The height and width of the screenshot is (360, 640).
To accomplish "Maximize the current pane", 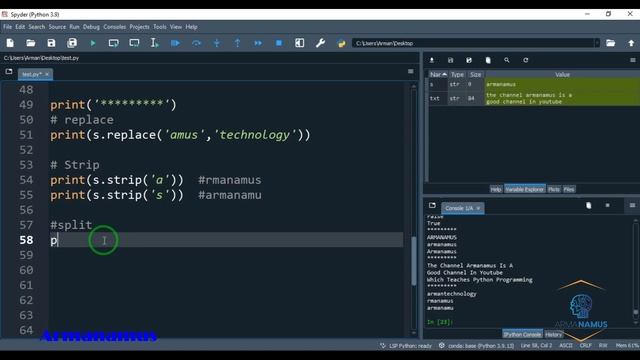I will click(x=300, y=43).
